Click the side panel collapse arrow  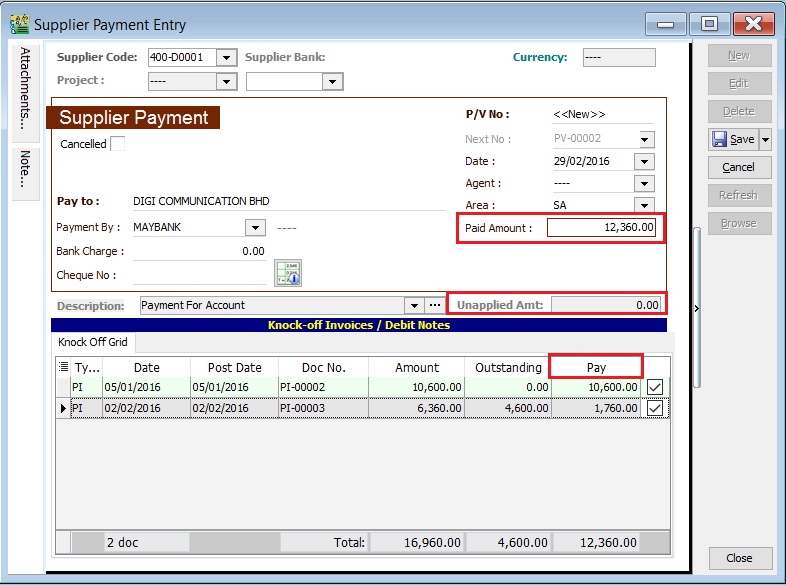[697, 309]
